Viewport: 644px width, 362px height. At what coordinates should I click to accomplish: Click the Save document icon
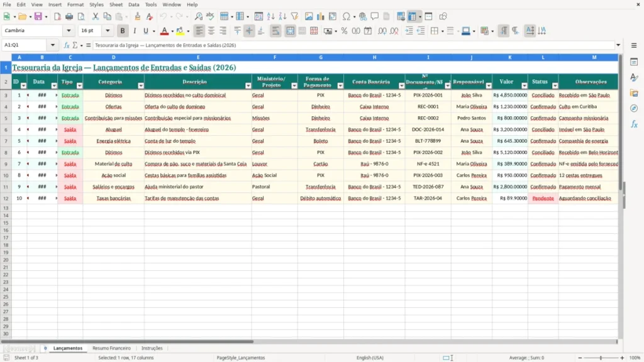[x=38, y=16]
